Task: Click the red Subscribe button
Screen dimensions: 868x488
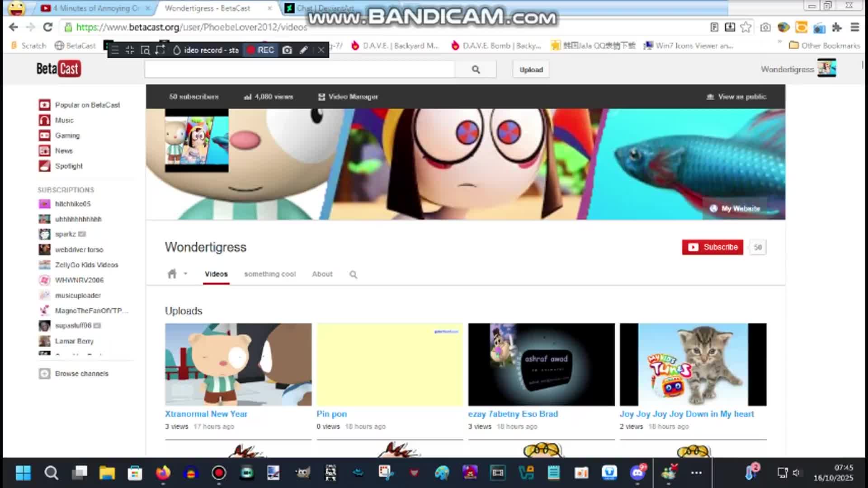Action: (712, 247)
